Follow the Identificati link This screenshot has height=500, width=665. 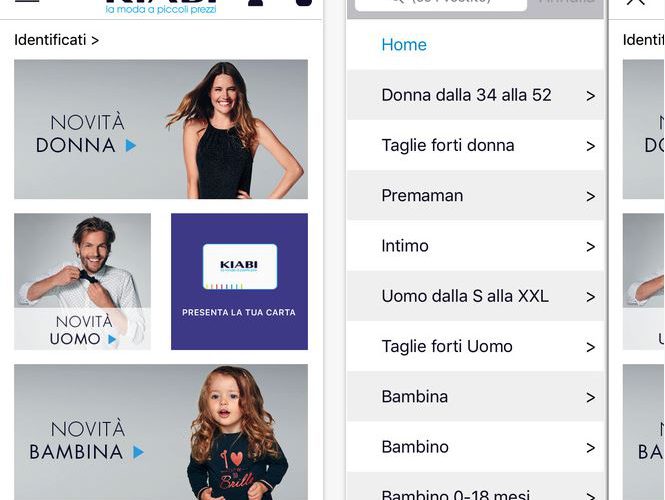[56, 40]
